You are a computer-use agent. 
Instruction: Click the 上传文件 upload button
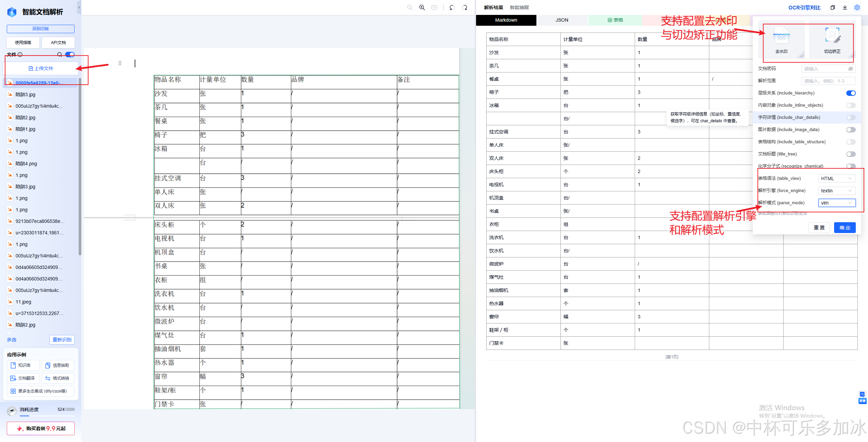pos(41,68)
